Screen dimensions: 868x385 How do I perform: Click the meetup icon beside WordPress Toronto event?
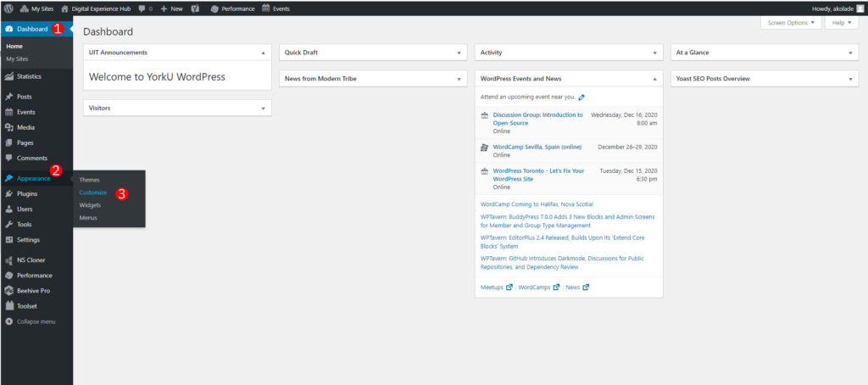coord(484,171)
